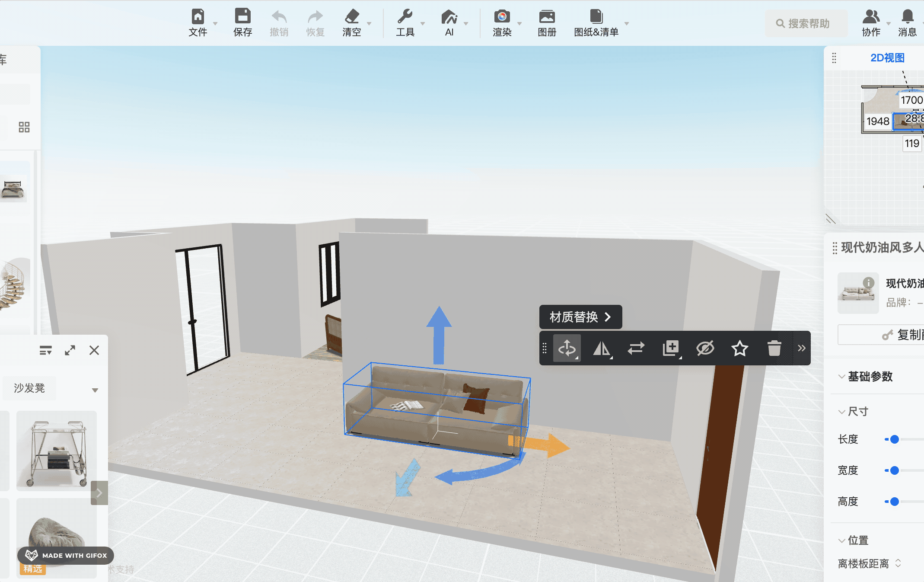The width and height of the screenshot is (924, 582).
Task: Select the bed thumbnail in library
Action: 13,189
